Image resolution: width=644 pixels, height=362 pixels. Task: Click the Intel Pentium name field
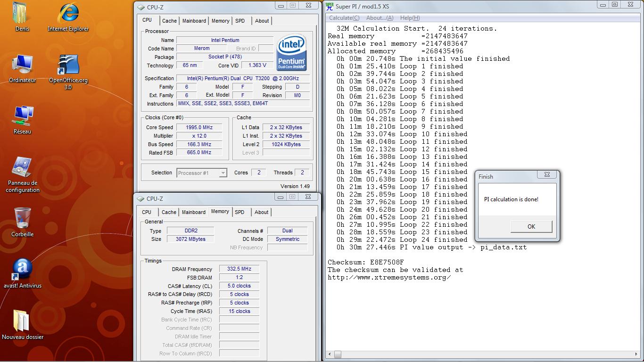[x=225, y=40]
